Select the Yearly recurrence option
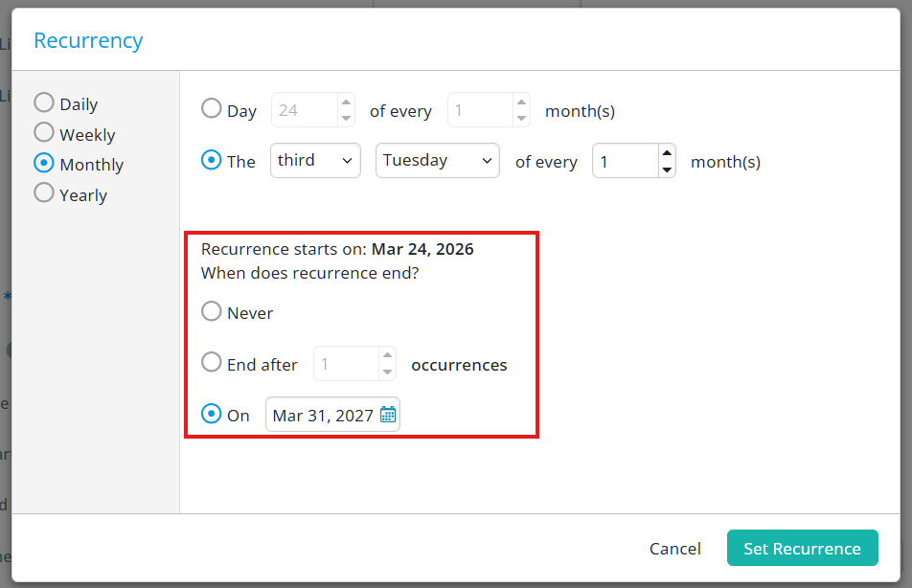The width and height of the screenshot is (912, 588). click(44, 193)
